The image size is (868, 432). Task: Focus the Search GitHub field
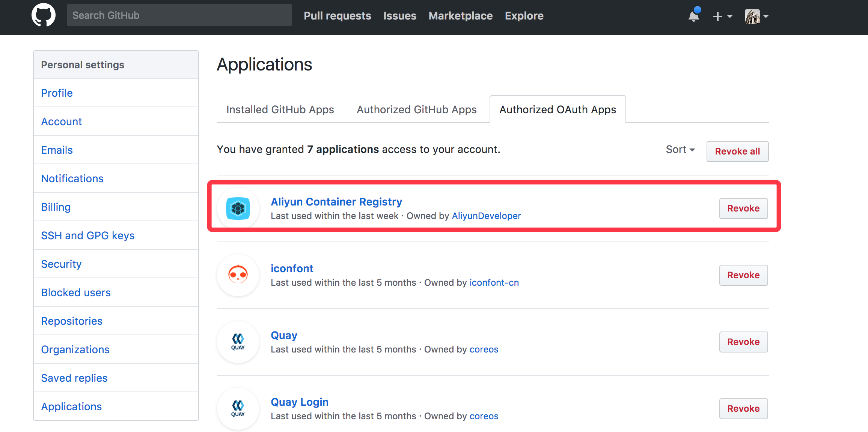(179, 15)
